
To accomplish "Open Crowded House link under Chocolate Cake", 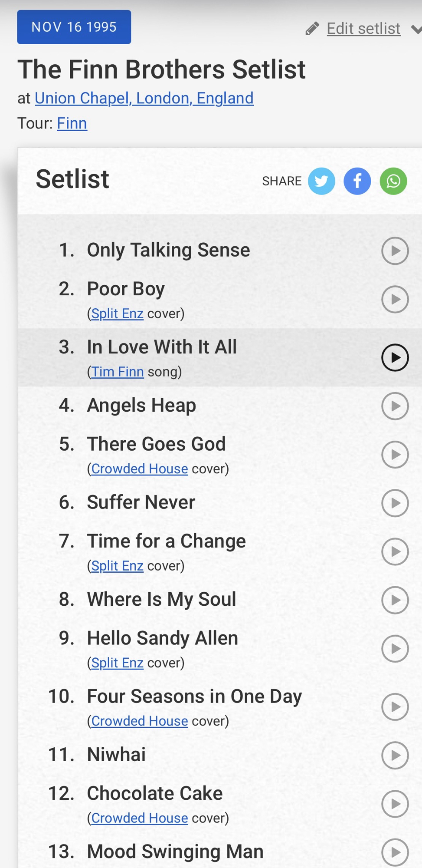I will (140, 818).
